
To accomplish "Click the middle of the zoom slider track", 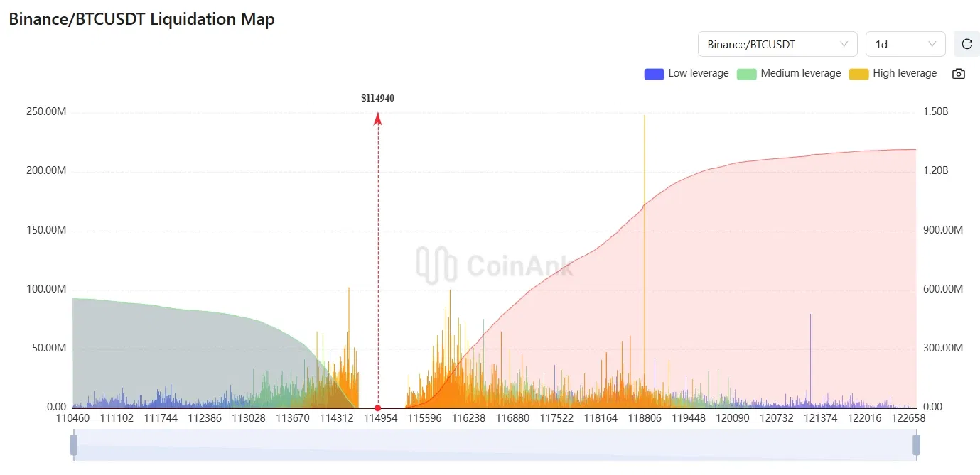I will pos(495,445).
